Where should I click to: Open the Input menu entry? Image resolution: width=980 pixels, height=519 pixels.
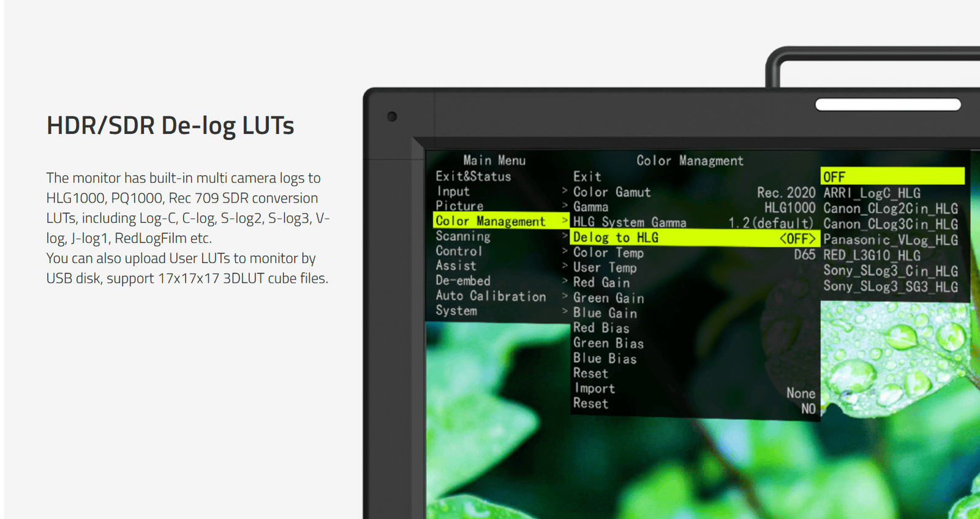tap(453, 192)
